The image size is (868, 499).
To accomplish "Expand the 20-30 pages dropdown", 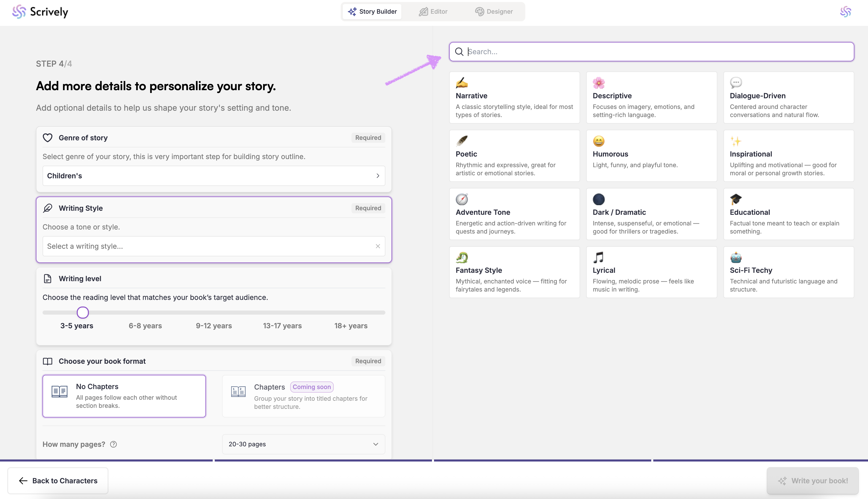I will click(304, 444).
